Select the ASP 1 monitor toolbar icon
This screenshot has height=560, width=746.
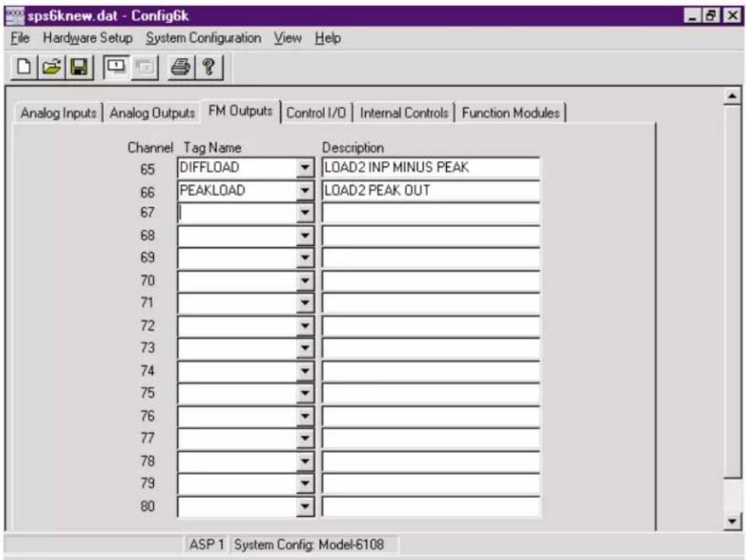click(116, 67)
